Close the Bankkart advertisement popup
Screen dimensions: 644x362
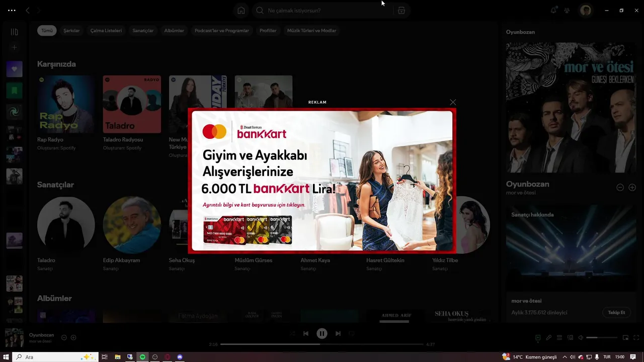(x=453, y=102)
